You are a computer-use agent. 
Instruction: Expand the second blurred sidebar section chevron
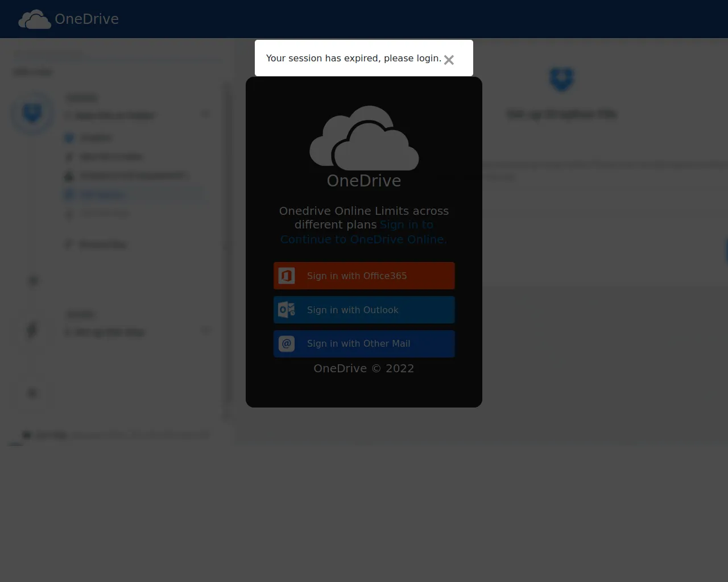pyautogui.click(x=205, y=330)
